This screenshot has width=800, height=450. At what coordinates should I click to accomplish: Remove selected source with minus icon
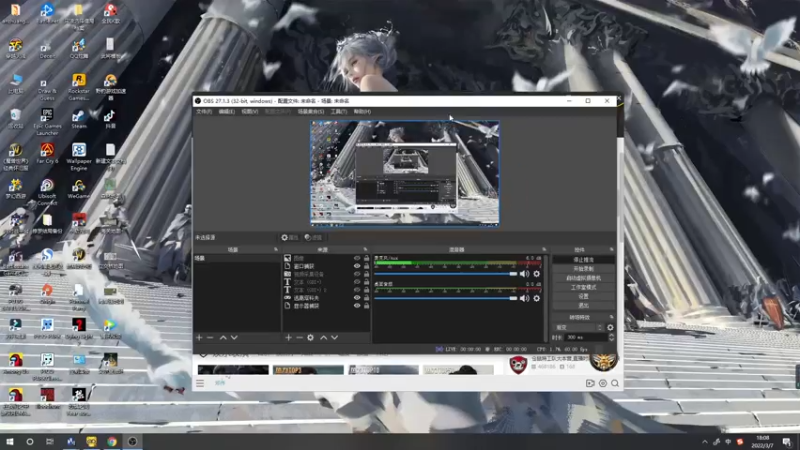(299, 337)
